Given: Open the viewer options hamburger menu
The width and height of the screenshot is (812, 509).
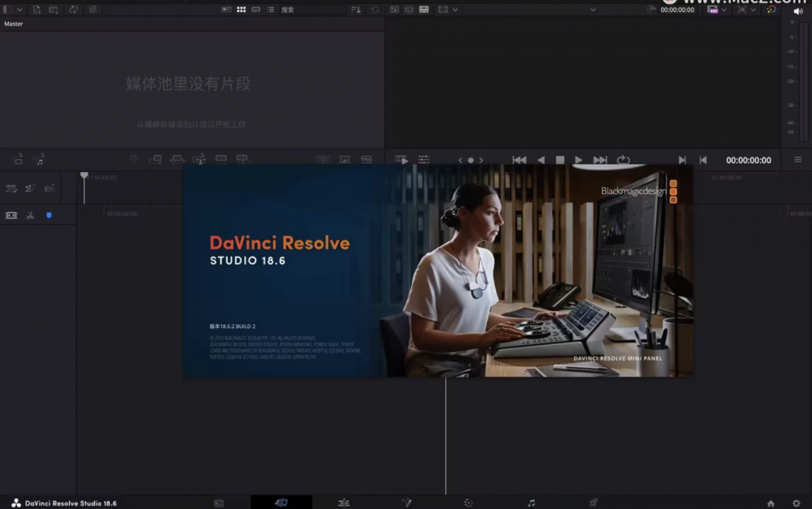Looking at the screenshot, I should click(x=798, y=159).
